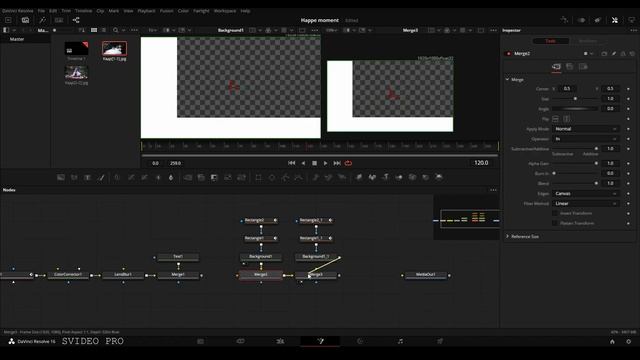The width and height of the screenshot is (640, 360).
Task: Select the Paint tool in toolbar
Action: coord(101,177)
